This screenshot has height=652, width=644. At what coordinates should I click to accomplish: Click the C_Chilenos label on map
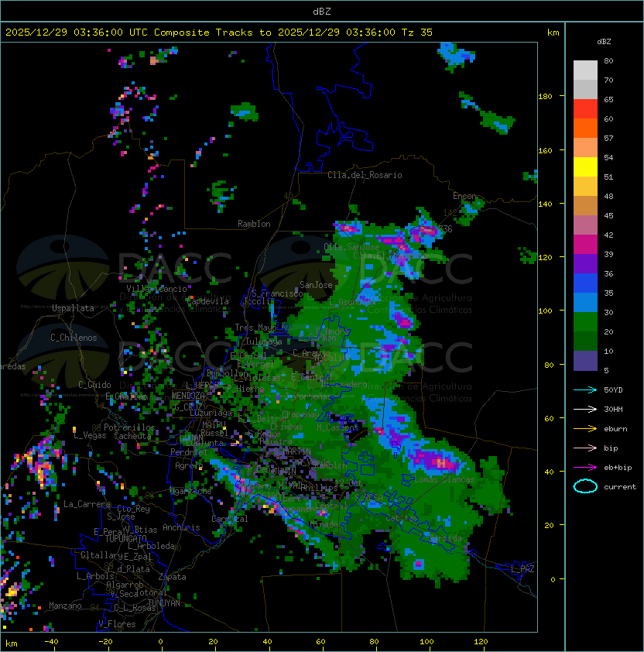point(74,338)
